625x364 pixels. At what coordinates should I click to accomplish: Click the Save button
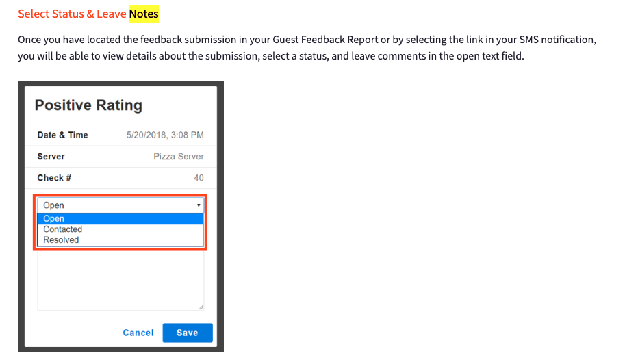[187, 333]
